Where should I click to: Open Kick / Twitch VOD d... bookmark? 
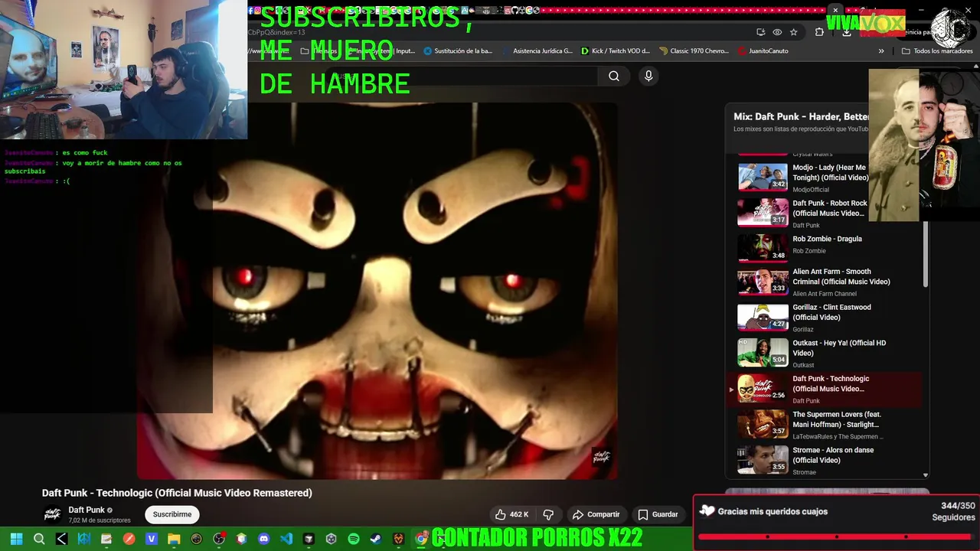tap(616, 51)
